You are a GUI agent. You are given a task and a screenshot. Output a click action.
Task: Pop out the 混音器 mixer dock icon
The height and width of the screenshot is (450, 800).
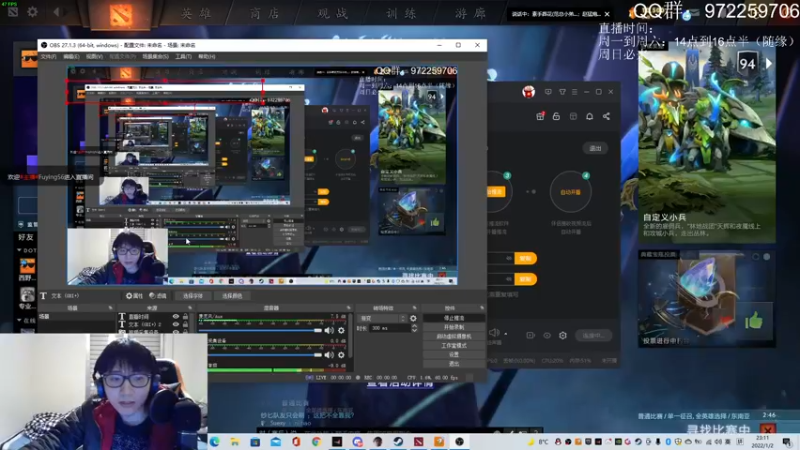coord(349,308)
